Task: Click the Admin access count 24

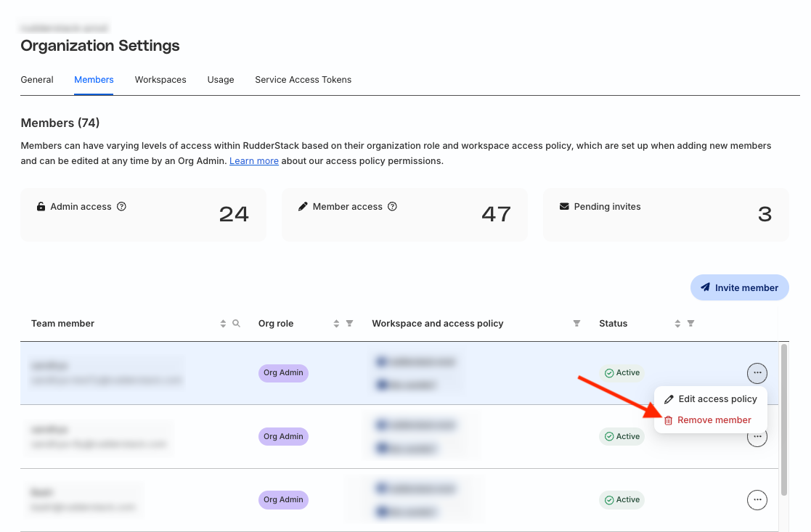Action: click(x=234, y=215)
